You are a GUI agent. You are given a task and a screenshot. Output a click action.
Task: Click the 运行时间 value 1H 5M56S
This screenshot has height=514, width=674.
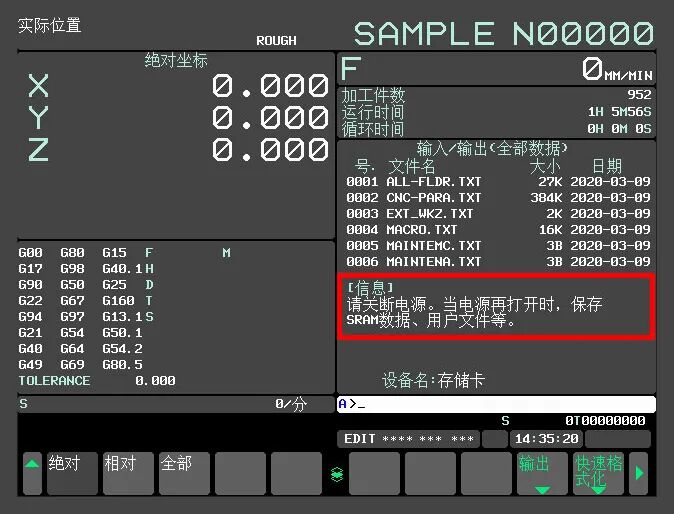click(x=619, y=112)
